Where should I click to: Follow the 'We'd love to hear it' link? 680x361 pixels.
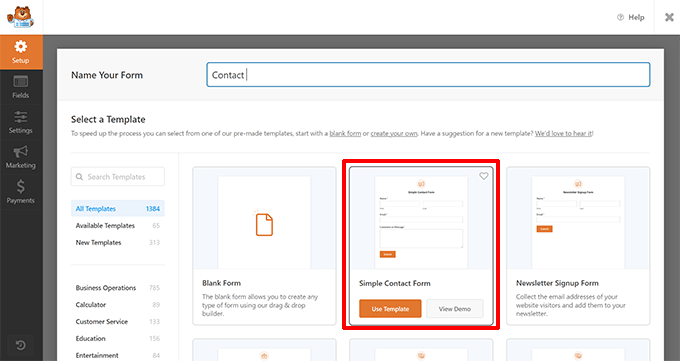click(563, 134)
